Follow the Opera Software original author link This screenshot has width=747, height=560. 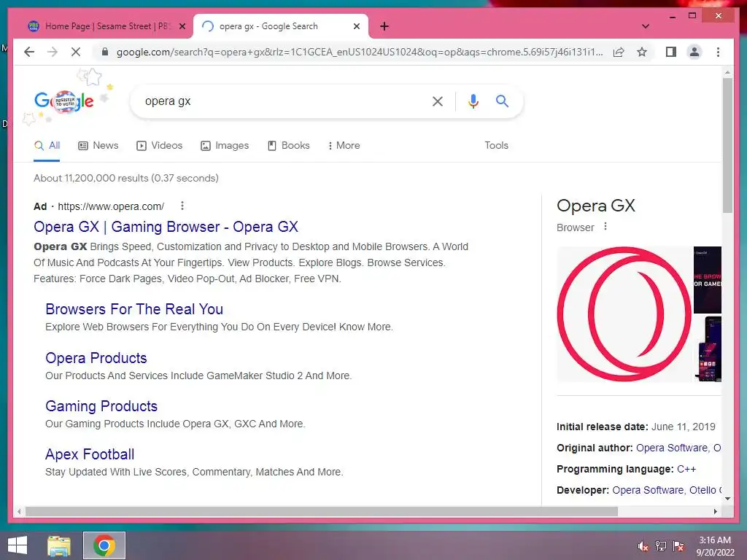pos(672,448)
